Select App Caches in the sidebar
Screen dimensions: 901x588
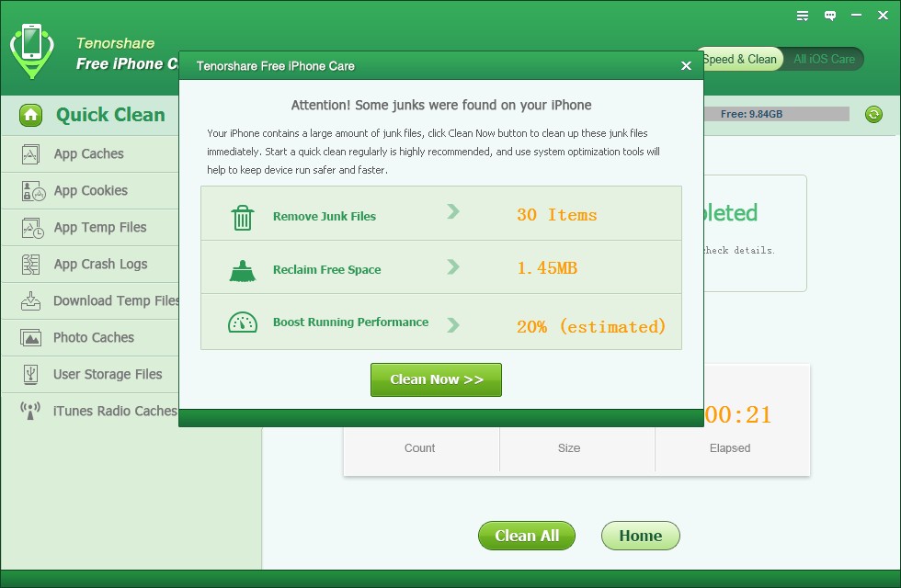tap(91, 154)
